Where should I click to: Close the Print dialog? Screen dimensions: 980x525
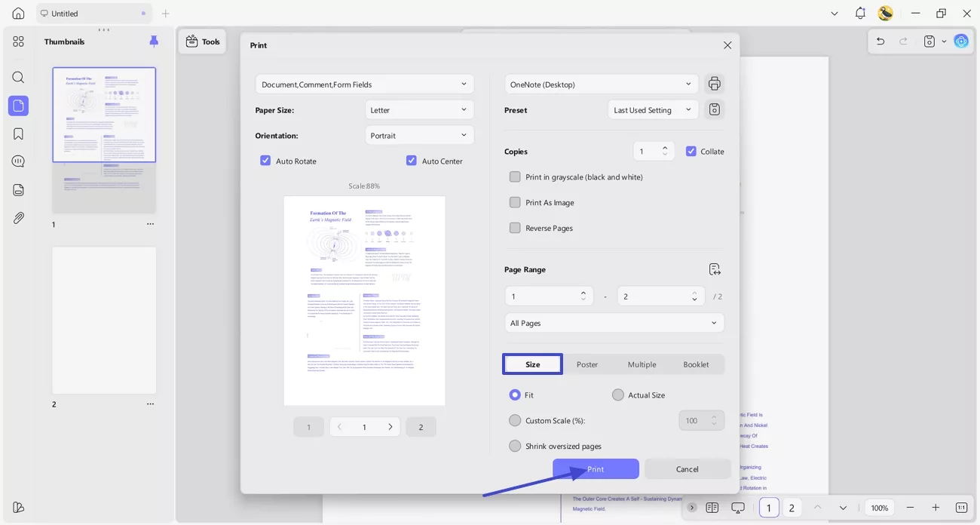click(727, 45)
